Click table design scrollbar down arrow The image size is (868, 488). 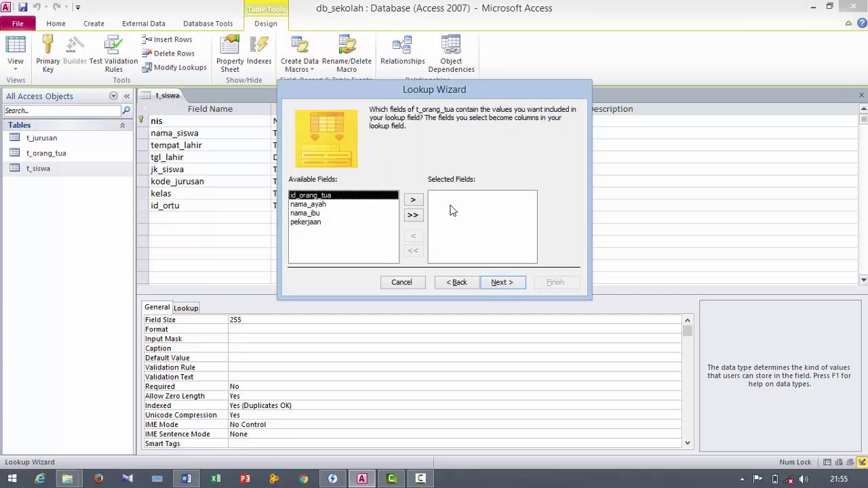coord(863,280)
